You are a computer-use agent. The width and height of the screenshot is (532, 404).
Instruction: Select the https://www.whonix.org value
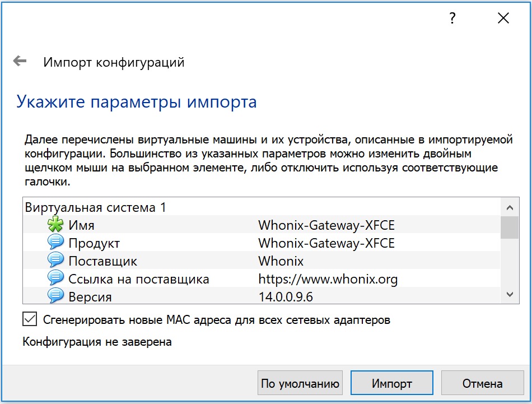(328, 279)
